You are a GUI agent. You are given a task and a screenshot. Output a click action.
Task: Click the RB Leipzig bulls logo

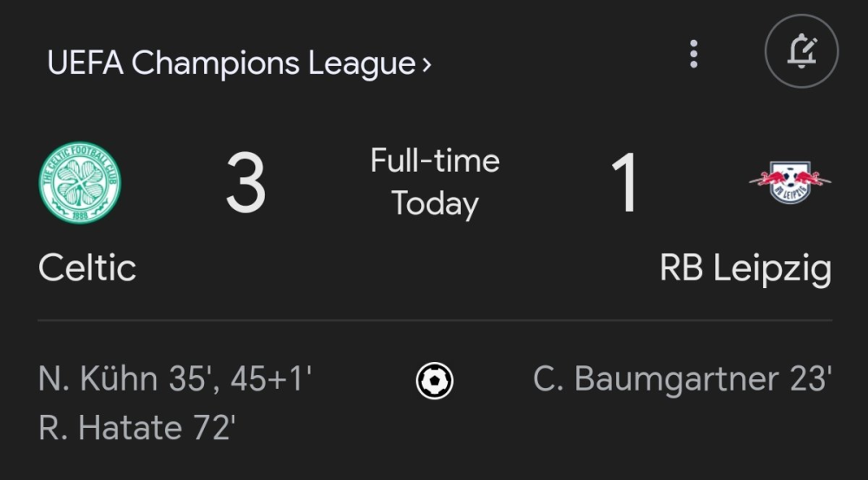tap(789, 182)
